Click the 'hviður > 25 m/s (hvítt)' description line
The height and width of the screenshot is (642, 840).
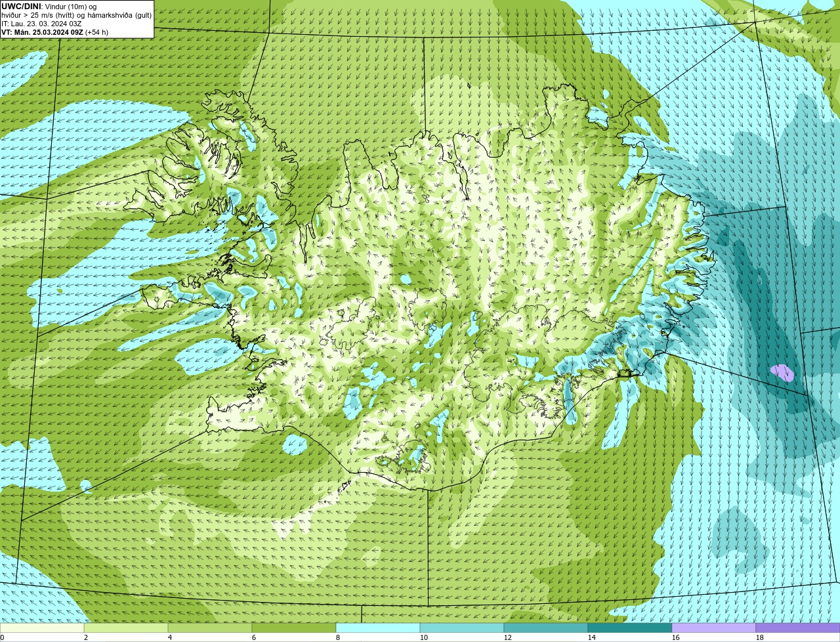point(77,14)
